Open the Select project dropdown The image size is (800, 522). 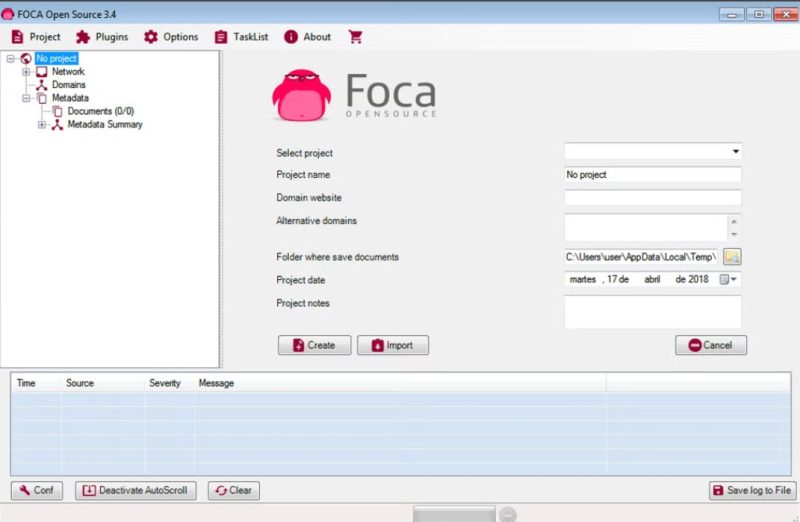735,152
